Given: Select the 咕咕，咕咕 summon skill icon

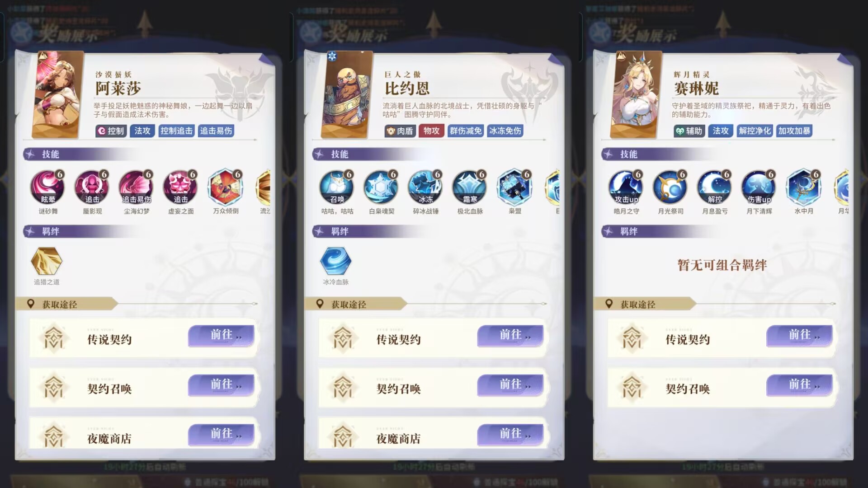Looking at the screenshot, I should [337, 187].
